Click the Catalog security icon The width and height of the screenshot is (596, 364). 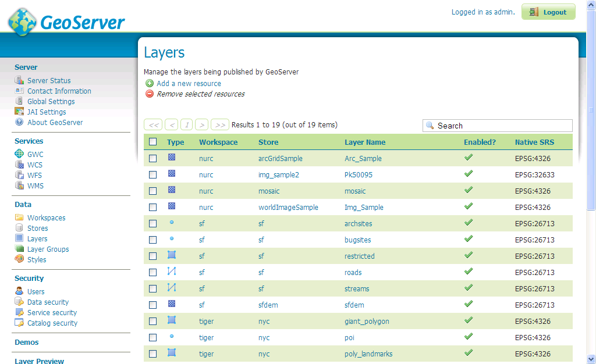(19, 323)
